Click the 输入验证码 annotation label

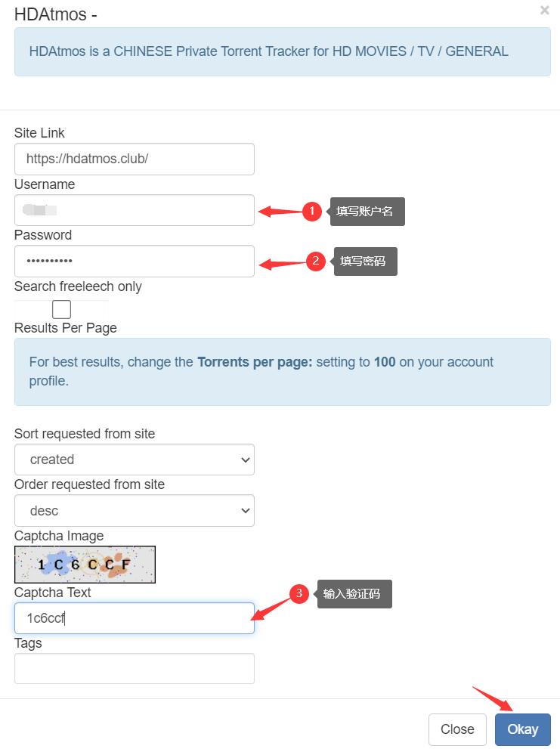pyautogui.click(x=354, y=594)
